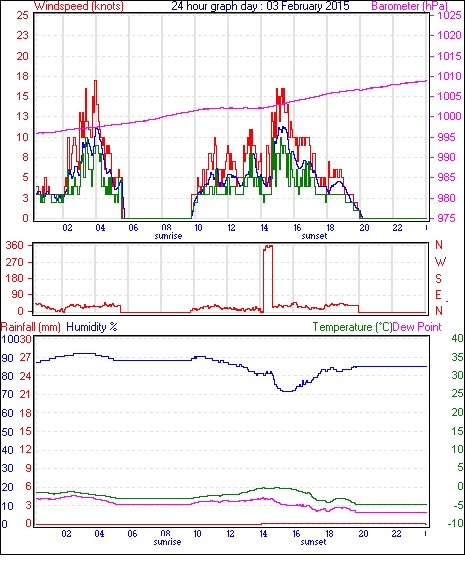The image size is (465, 563).
Task: Click the 25 knots windspeed axis value
Action: click(x=22, y=15)
